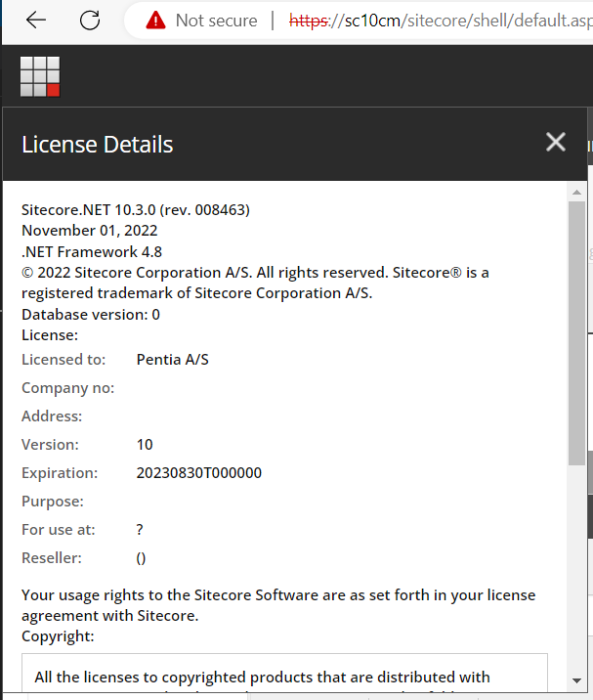This screenshot has width=593, height=700.
Task: Click the License Details scrollbar thumb
Action: point(576,333)
